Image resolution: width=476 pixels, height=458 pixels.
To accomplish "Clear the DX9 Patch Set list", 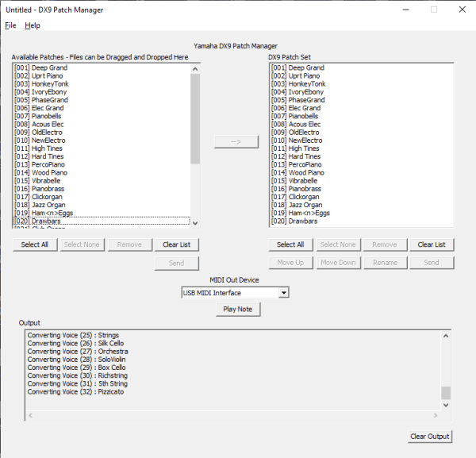I will [432, 244].
